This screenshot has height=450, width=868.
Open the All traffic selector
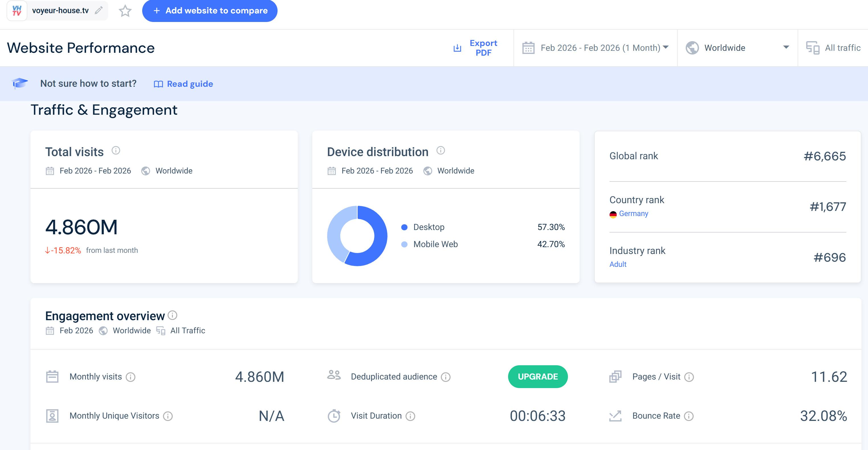pyautogui.click(x=833, y=48)
